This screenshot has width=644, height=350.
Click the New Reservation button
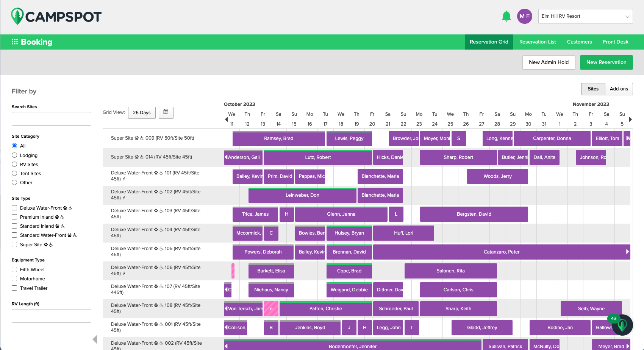click(606, 62)
